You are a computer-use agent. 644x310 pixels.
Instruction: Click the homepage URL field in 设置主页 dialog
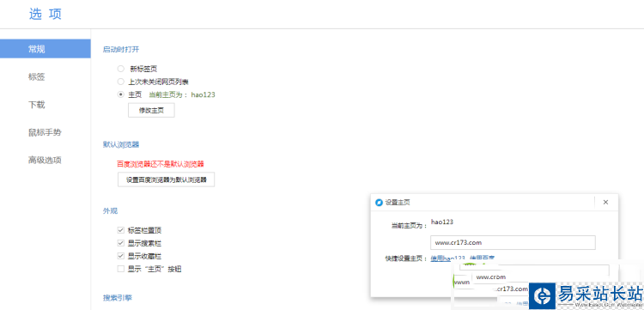coord(513,242)
